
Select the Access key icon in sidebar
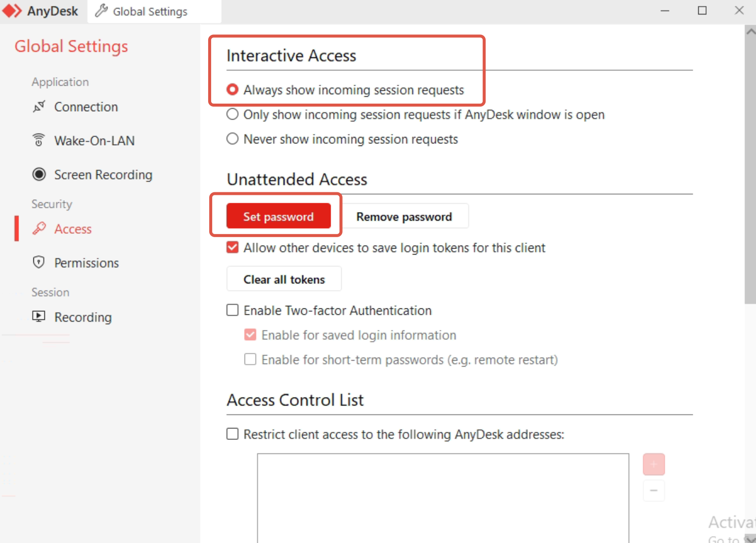(39, 229)
